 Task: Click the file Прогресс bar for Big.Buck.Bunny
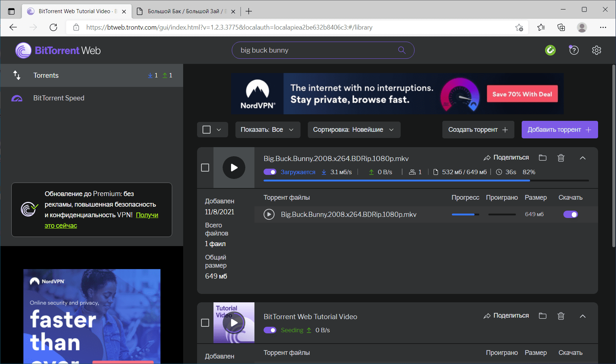pyautogui.click(x=465, y=214)
